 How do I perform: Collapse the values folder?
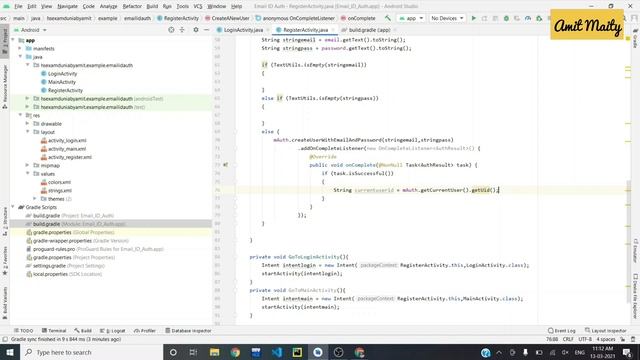pyautogui.click(x=27, y=173)
